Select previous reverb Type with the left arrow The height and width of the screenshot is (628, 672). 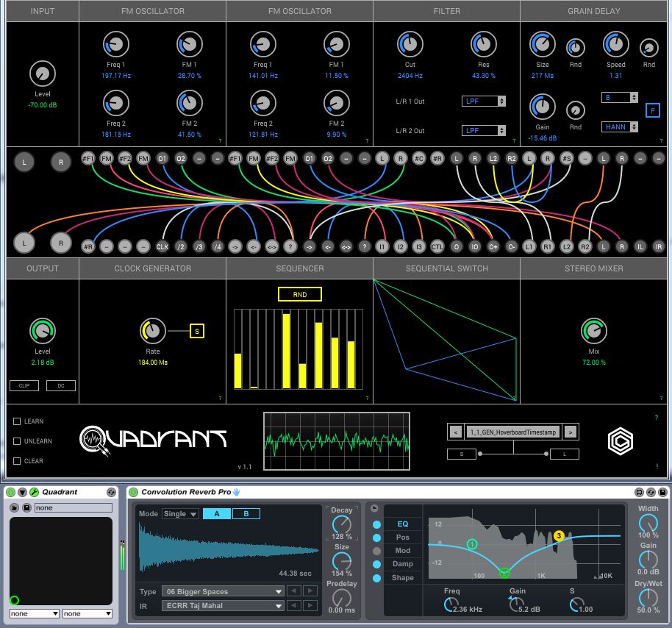click(x=293, y=591)
